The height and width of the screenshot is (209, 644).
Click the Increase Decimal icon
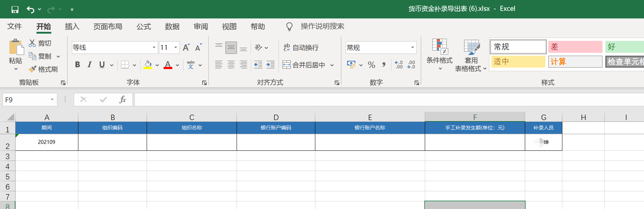399,65
